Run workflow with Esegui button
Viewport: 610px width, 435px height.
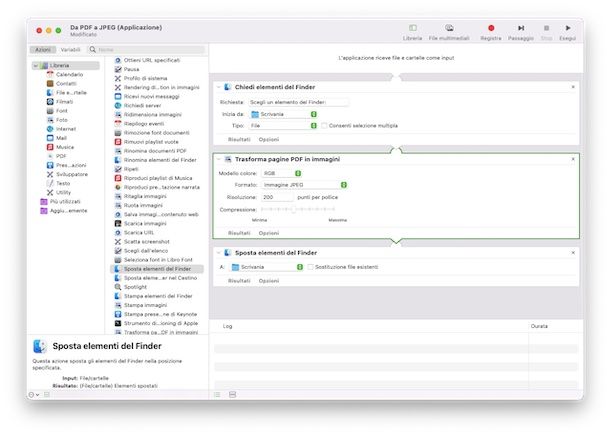point(568,33)
